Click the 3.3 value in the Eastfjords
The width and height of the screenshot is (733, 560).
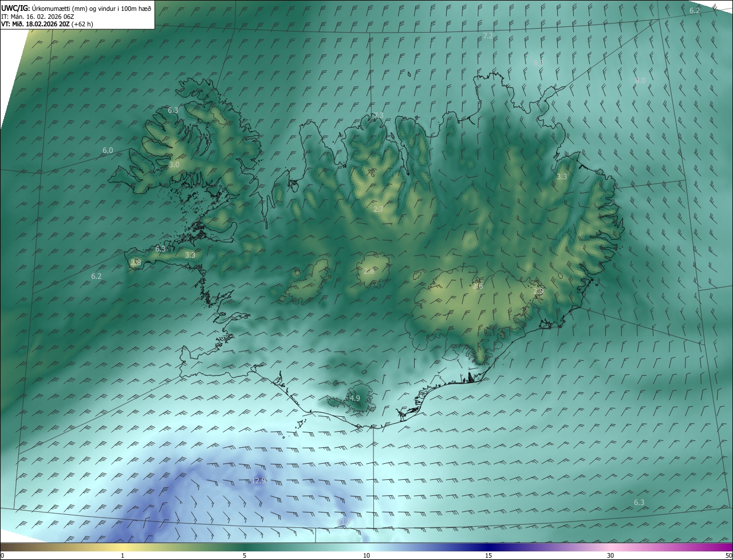[562, 177]
